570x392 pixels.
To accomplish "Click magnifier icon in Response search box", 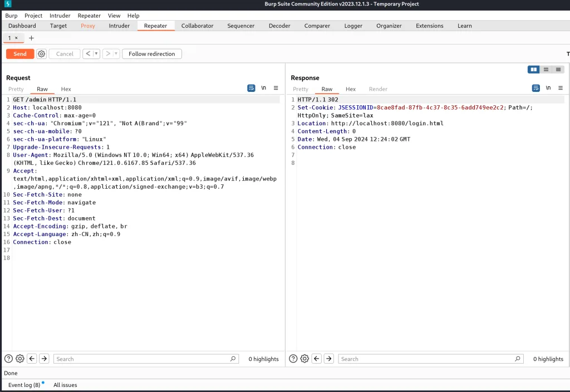I will 518,359.
